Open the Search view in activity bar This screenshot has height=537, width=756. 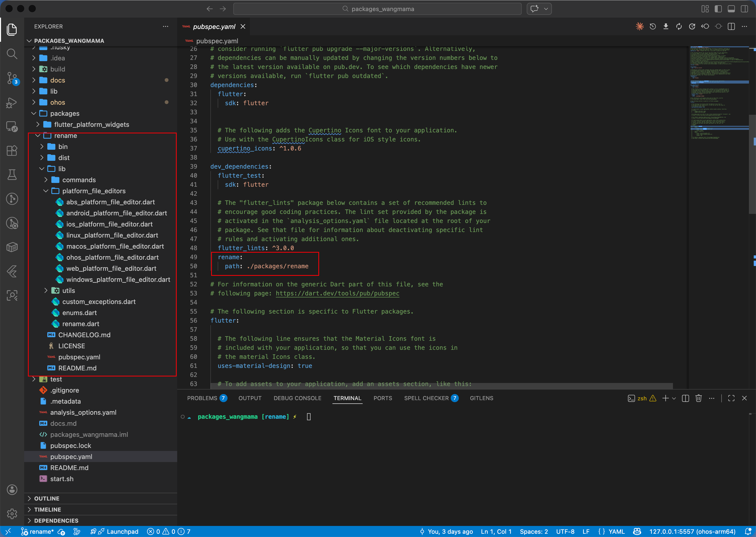point(12,54)
